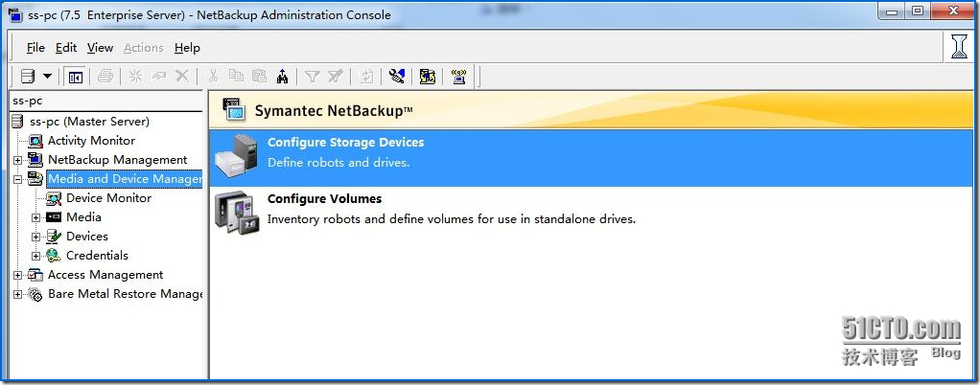Click the yellow computers toolbar icon
980x385 pixels.
coord(428,77)
